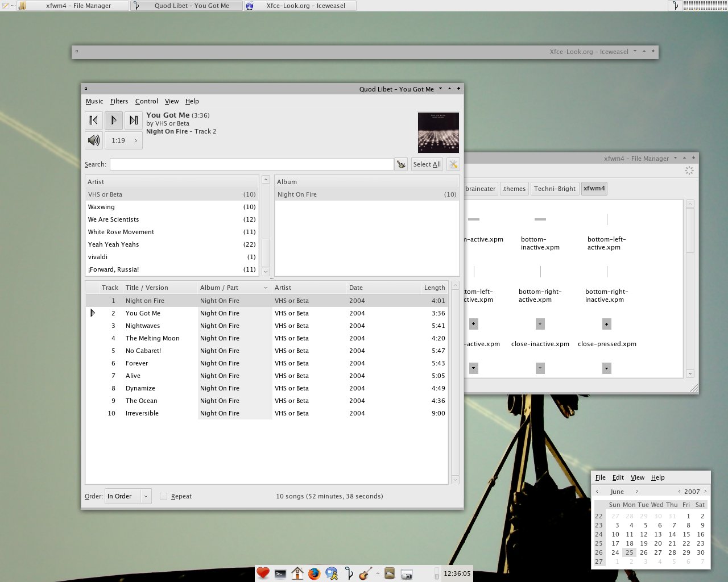Switch to xfwm4 File Manager in taskbar

[x=72, y=6]
